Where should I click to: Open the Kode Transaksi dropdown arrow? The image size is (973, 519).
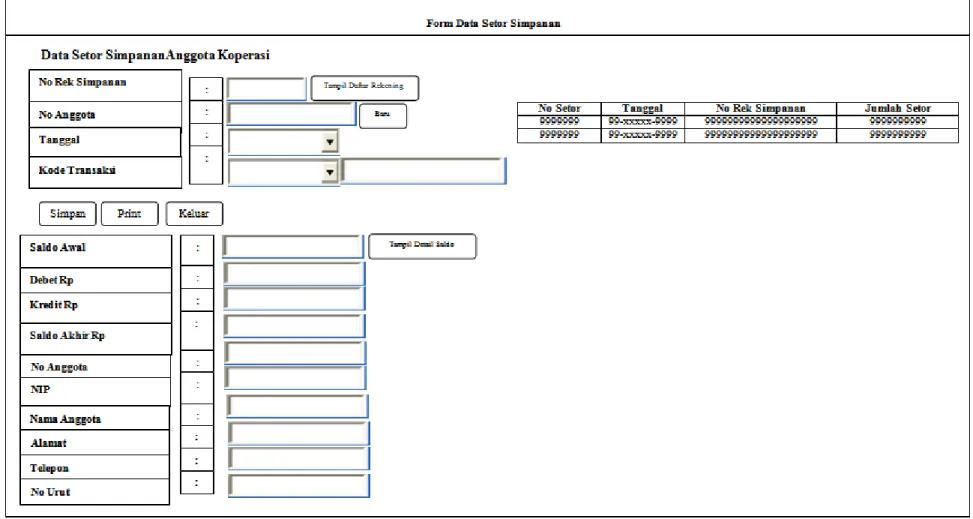pos(330,172)
